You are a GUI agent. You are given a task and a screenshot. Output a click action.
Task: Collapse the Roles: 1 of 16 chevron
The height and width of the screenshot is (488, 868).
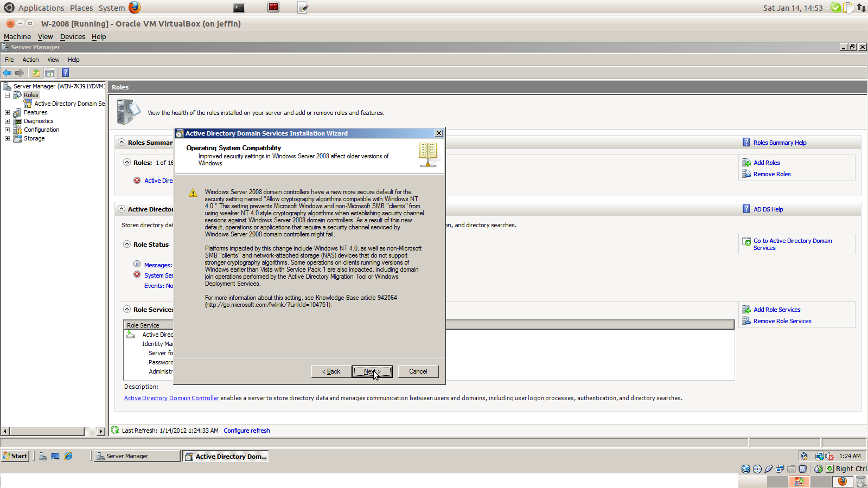click(x=127, y=162)
